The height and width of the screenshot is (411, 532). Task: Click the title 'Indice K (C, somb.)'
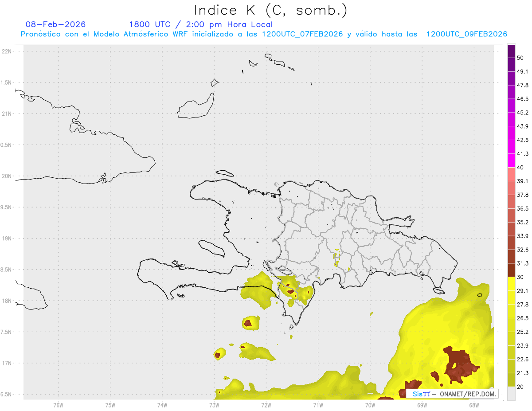270,10
